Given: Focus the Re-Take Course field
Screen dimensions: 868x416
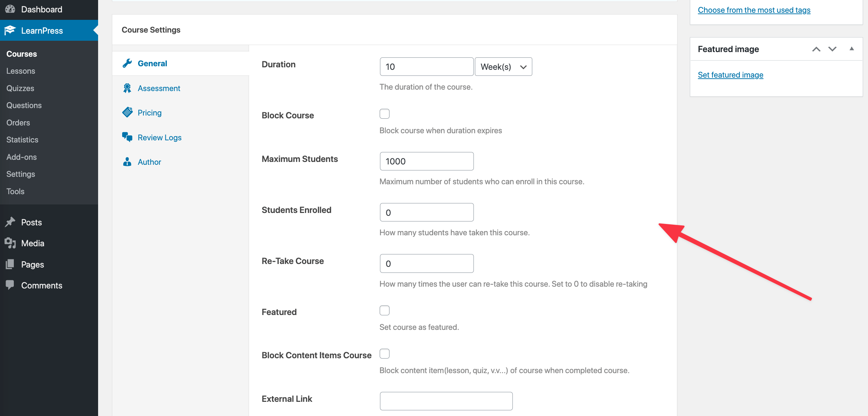Looking at the screenshot, I should (x=427, y=263).
